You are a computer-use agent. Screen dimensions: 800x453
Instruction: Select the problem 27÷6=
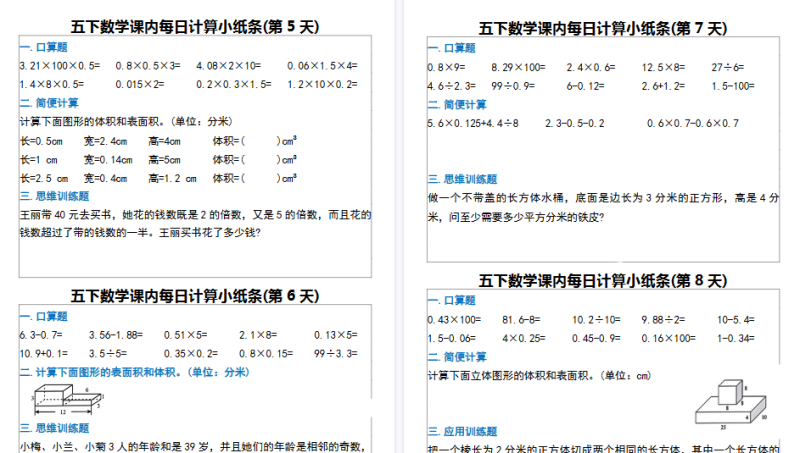(728, 67)
